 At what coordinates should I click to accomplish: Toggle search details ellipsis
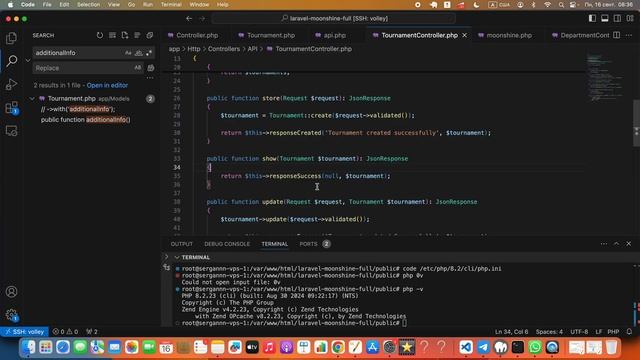(150, 78)
